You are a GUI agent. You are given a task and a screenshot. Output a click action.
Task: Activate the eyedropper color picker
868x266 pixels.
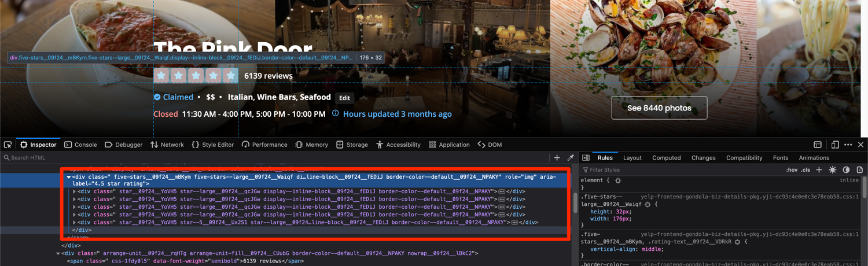[571, 158]
